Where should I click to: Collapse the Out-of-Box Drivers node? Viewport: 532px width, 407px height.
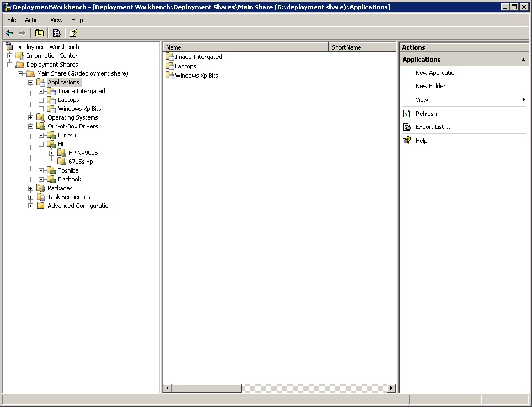coord(31,126)
